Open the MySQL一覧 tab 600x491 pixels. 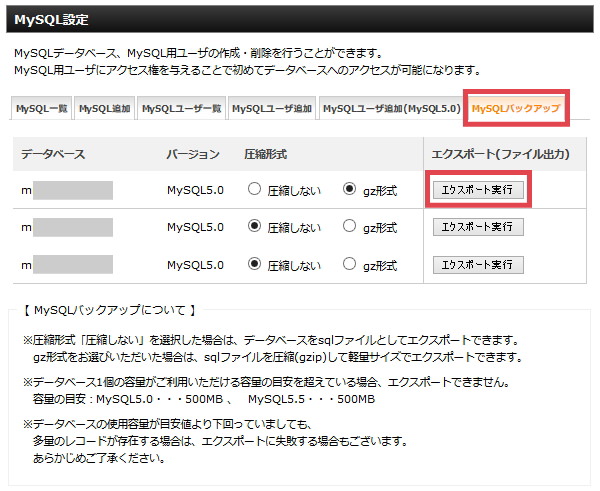[x=41, y=108]
